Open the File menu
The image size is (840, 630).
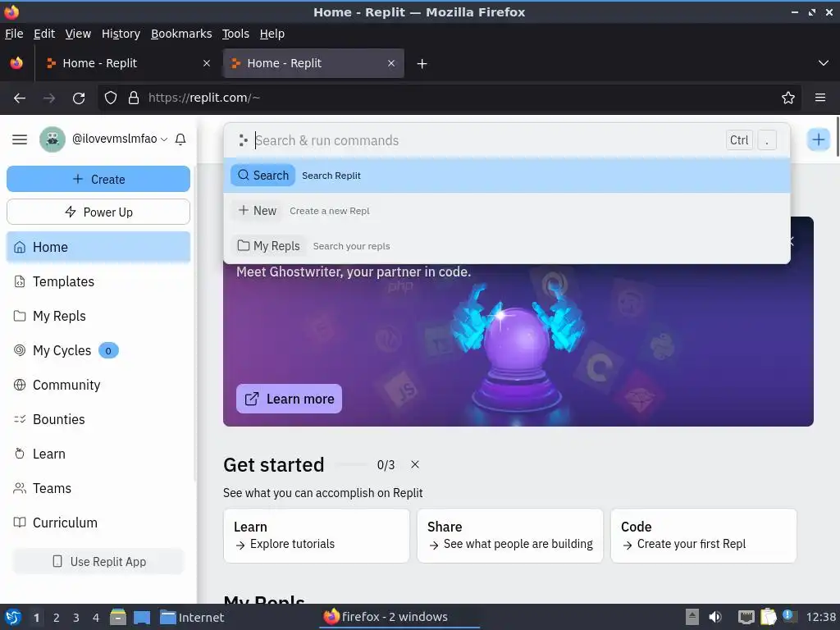pos(14,34)
